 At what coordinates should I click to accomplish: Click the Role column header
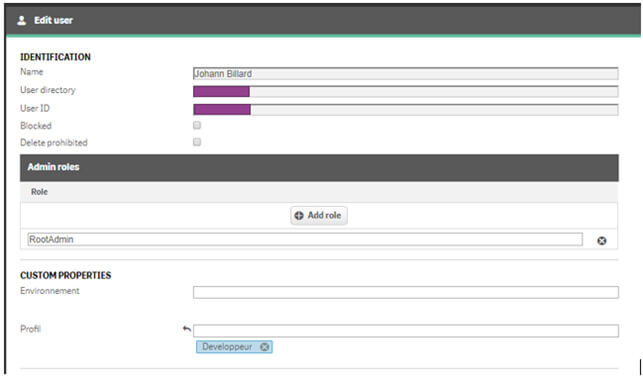pos(39,192)
